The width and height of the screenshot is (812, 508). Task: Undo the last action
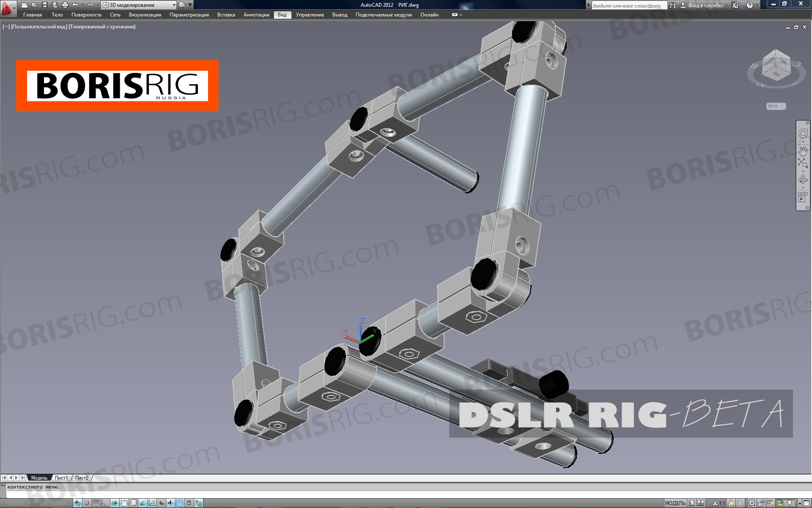tap(75, 5)
